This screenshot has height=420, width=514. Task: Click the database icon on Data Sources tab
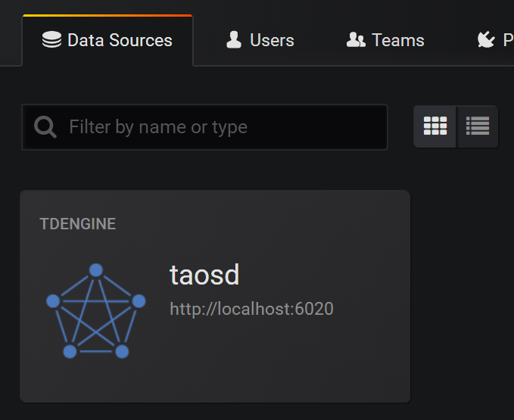51,40
